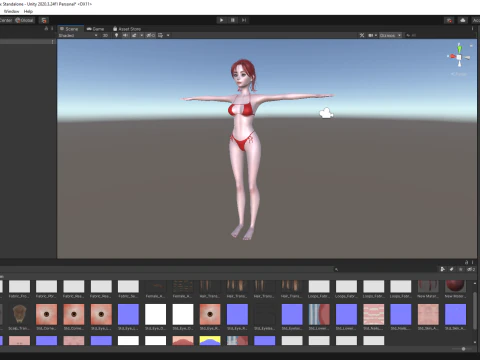This screenshot has height=360, width=480.
Task: Open the Window menu
Action: point(11,11)
